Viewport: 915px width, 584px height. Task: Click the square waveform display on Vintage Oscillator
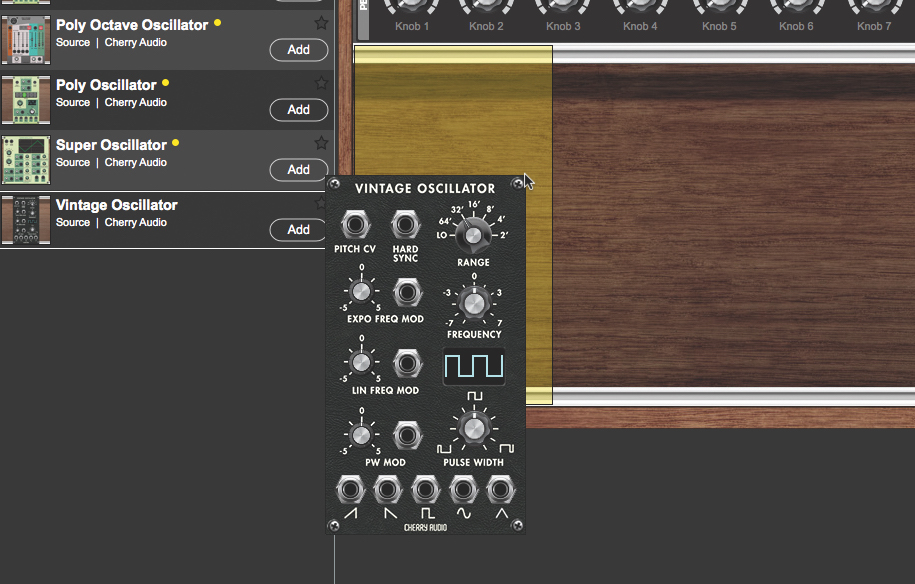(x=474, y=366)
